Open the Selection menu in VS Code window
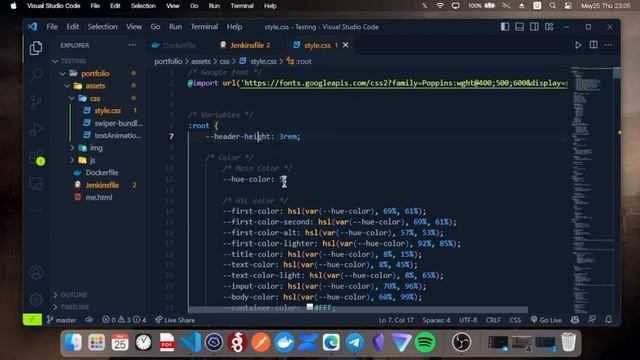 (x=102, y=27)
